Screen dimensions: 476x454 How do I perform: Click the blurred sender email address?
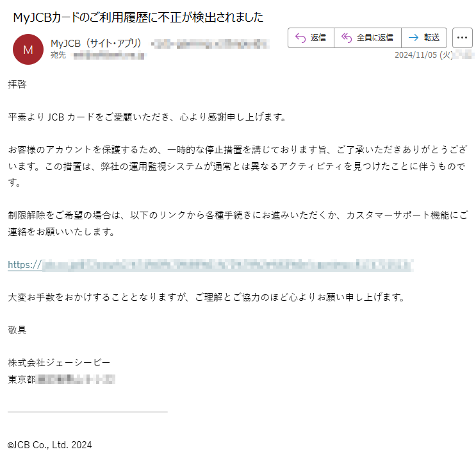click(210, 44)
